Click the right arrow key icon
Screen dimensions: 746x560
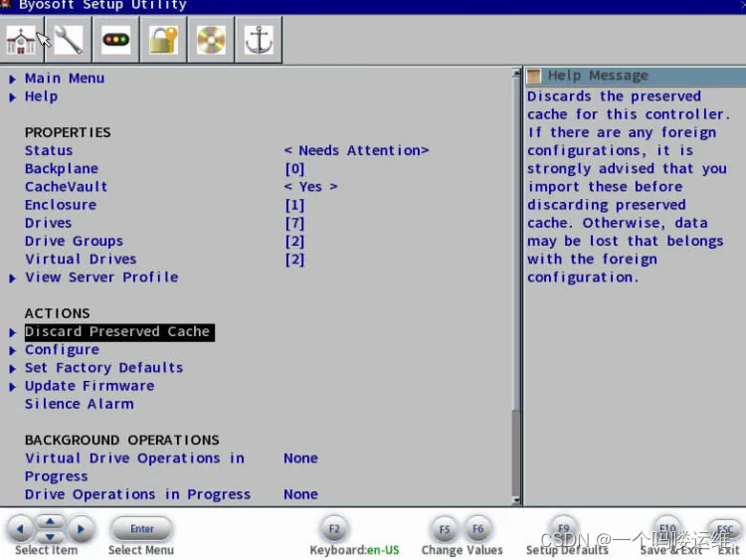80,528
